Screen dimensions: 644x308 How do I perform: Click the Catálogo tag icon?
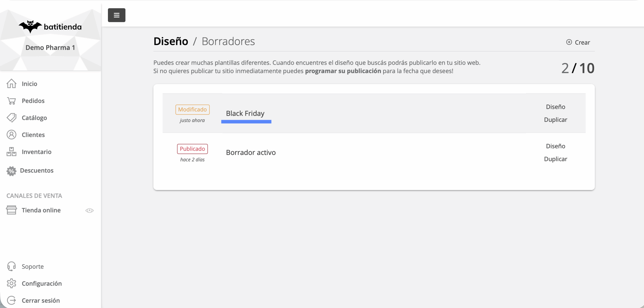click(x=11, y=118)
